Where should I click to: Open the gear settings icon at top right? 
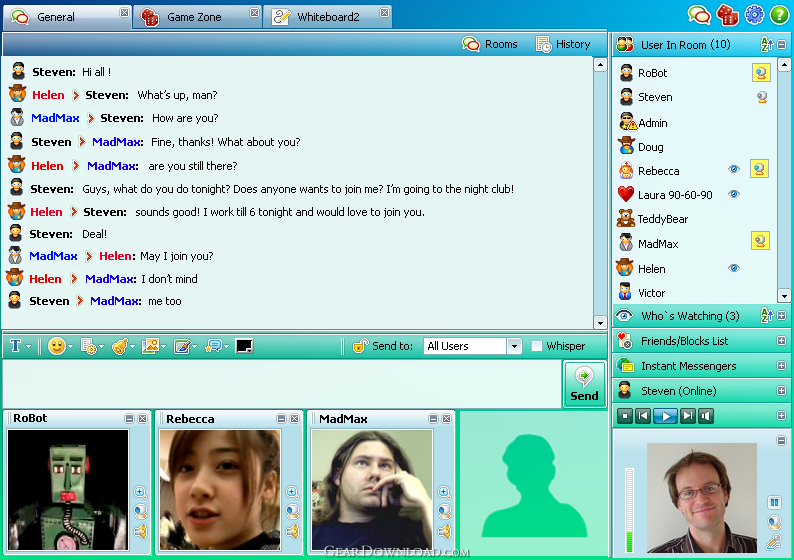tap(754, 15)
